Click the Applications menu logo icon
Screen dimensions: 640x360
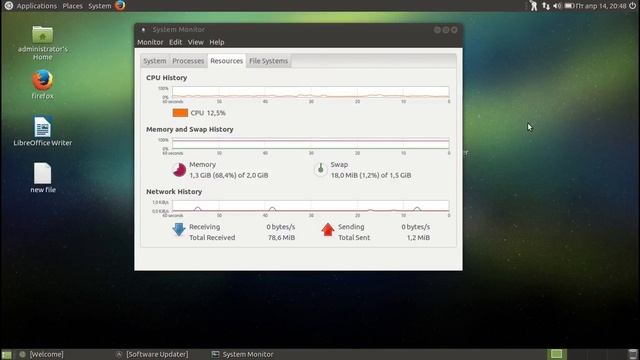[9, 6]
